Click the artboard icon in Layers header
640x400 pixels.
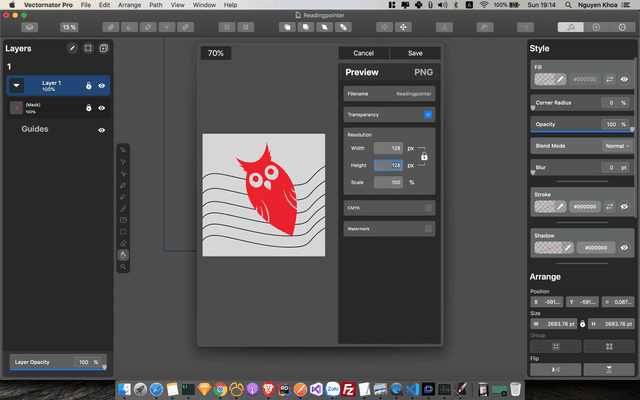(x=88, y=48)
